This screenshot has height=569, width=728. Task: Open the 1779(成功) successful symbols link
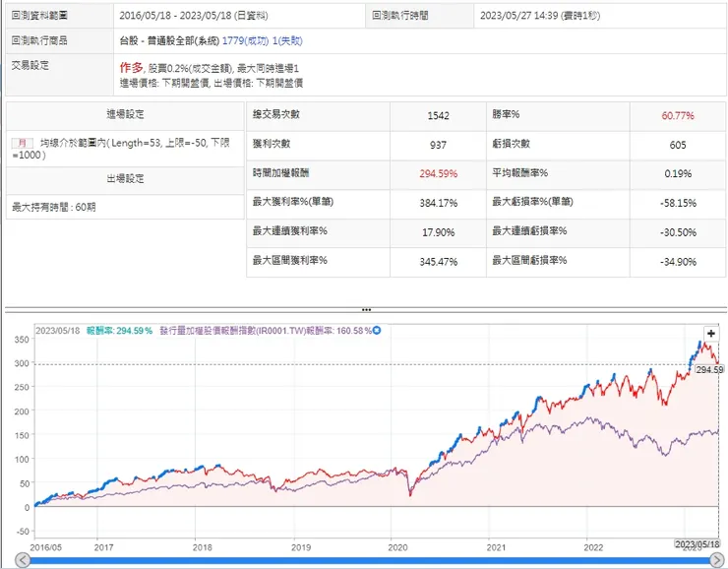[245, 41]
